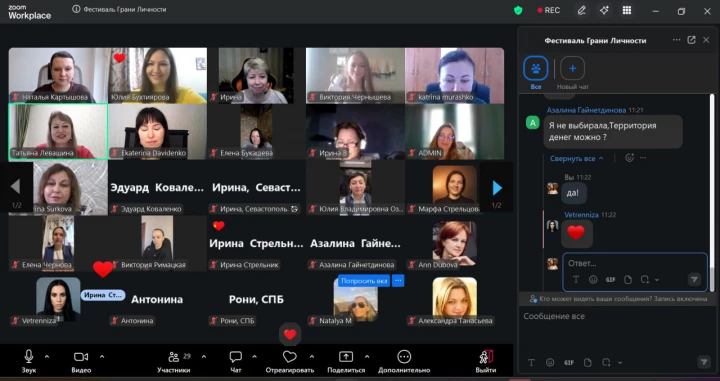This screenshot has width=720, height=381.
Task: Open emoji picker in main message box
Action: click(x=550, y=363)
